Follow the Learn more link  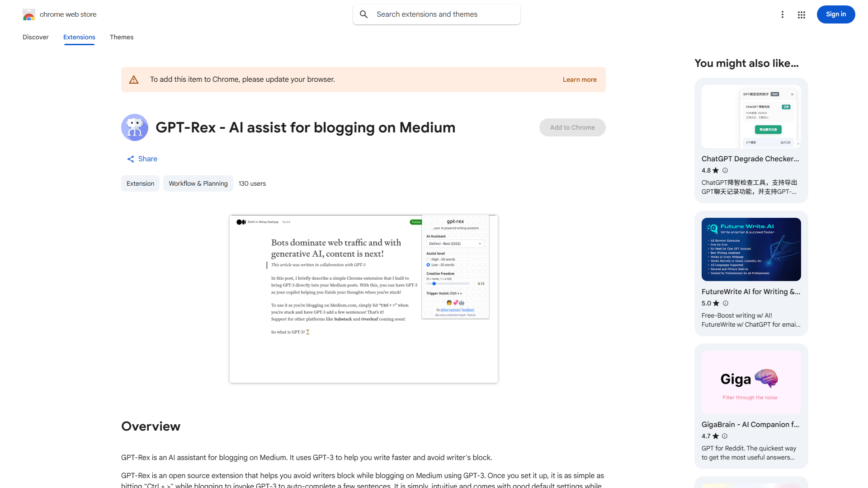tap(580, 80)
